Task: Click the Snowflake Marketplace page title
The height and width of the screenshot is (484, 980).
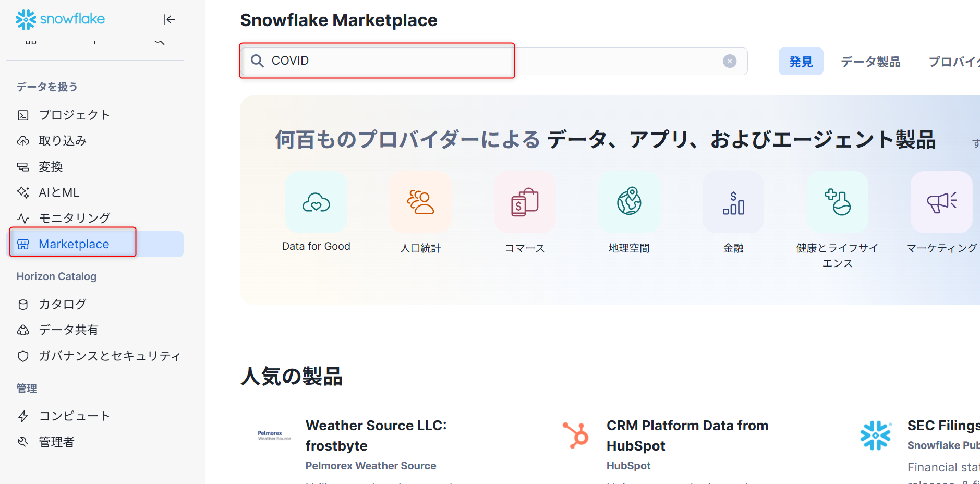Action: coord(338,20)
